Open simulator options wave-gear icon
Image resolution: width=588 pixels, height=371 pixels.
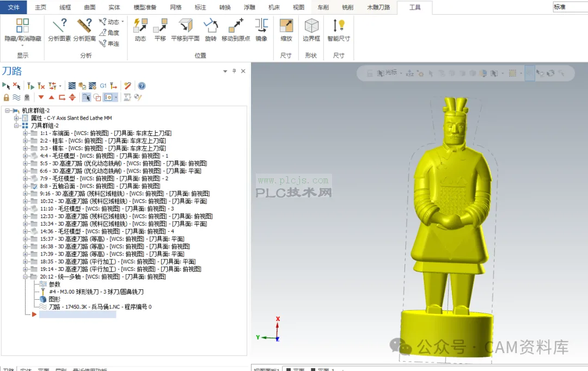pyautogui.click(x=93, y=86)
